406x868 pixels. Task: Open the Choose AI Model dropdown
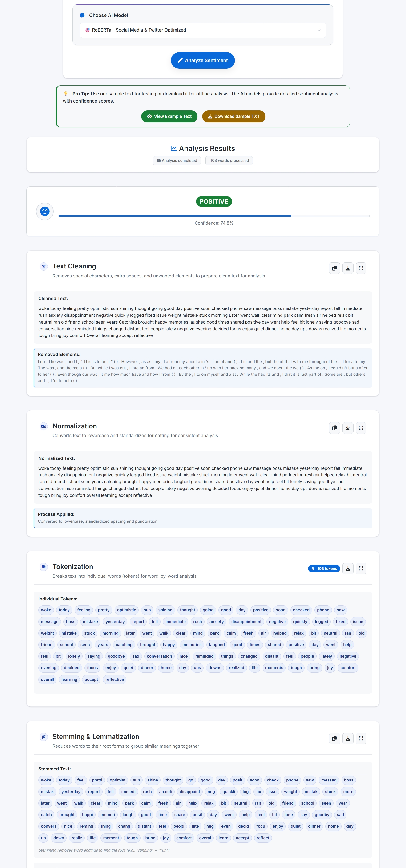pos(203,30)
